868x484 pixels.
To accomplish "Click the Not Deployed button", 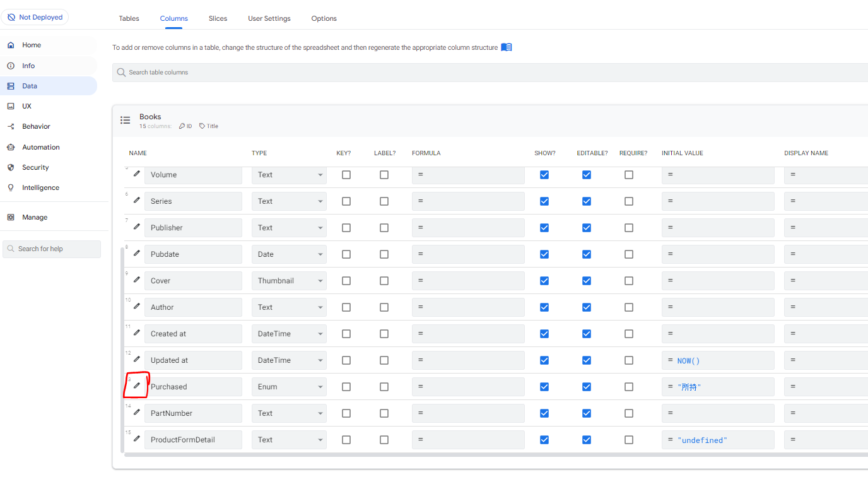I will click(35, 16).
